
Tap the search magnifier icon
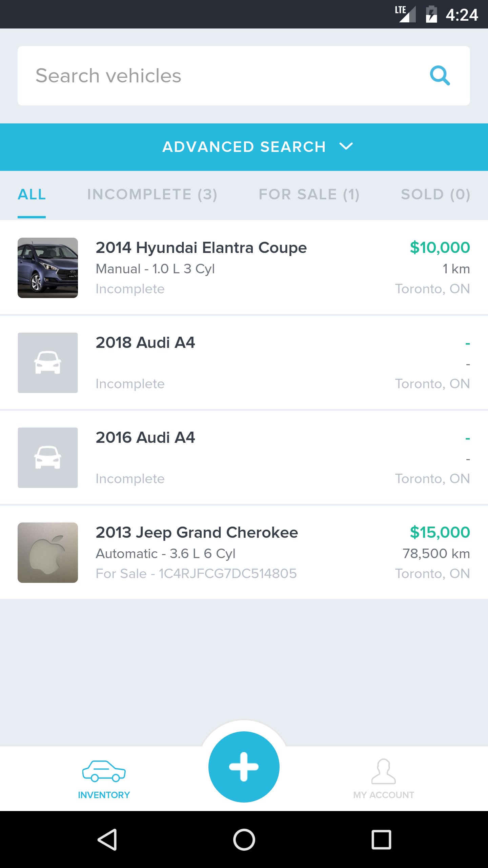click(440, 76)
